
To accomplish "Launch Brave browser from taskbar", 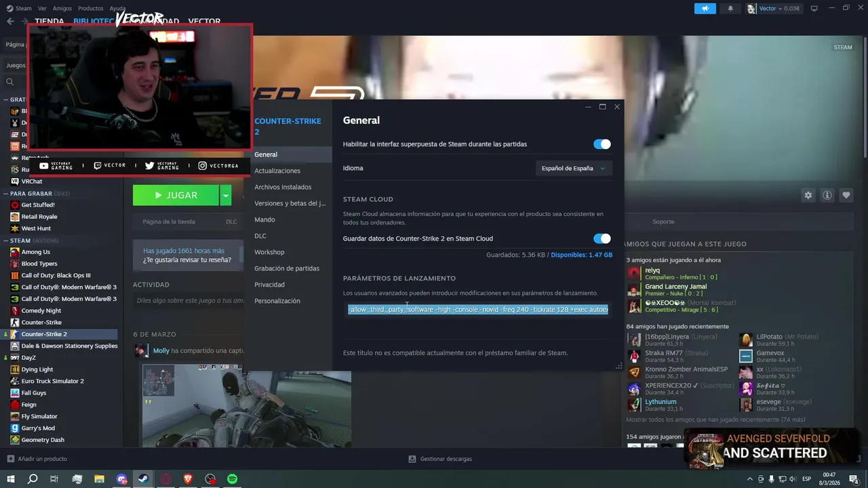I will [x=188, y=479].
